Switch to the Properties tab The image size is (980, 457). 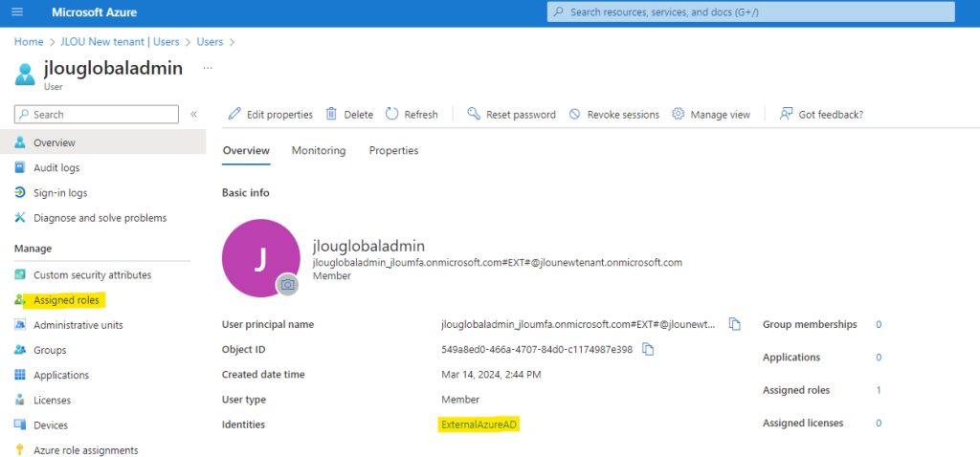tap(393, 150)
